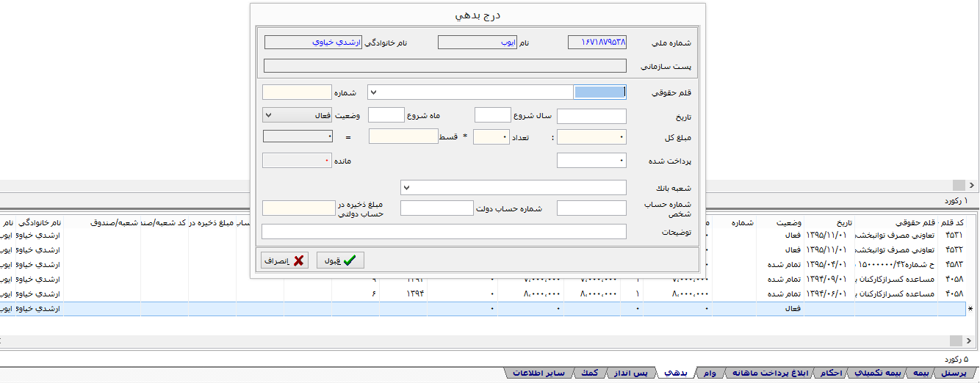Click the مبلغ کل total amount field
This screenshot has height=383, width=980.
[x=592, y=137]
